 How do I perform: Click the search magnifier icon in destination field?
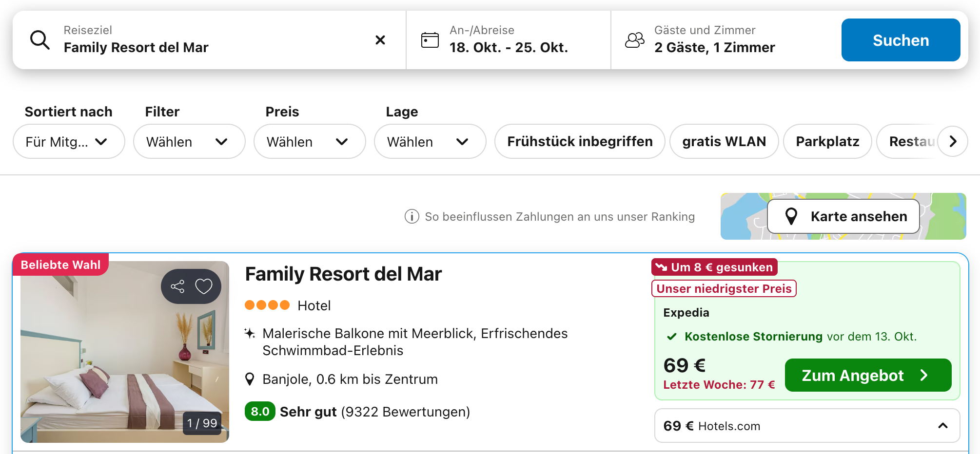[39, 40]
